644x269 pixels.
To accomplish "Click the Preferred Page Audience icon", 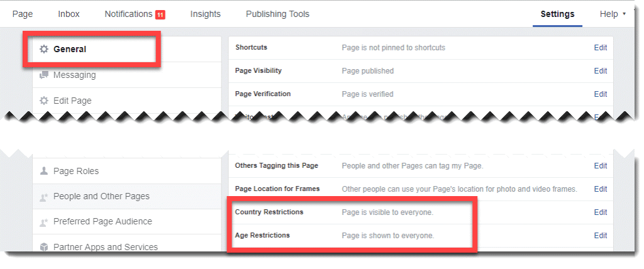I will click(x=43, y=222).
